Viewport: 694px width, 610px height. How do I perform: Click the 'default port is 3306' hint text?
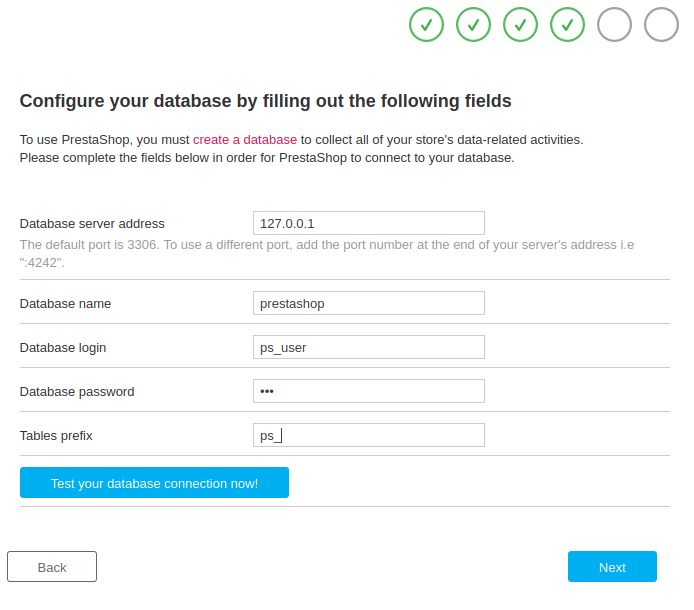point(327,254)
